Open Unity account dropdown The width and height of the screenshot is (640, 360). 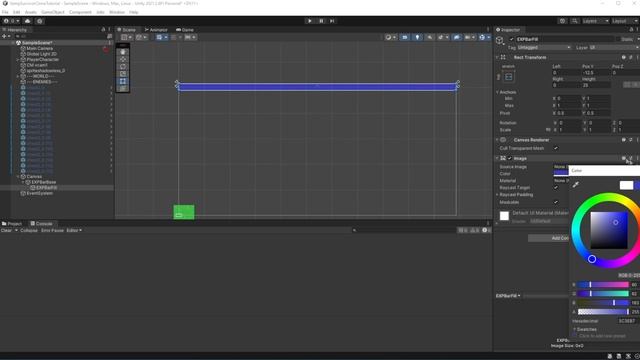click(11, 21)
